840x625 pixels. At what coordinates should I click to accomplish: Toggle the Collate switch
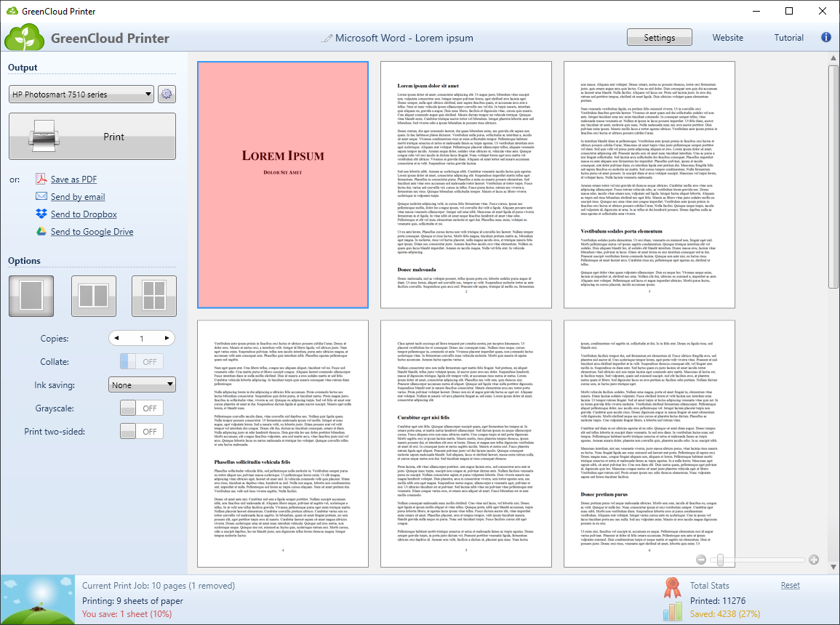[x=141, y=362]
